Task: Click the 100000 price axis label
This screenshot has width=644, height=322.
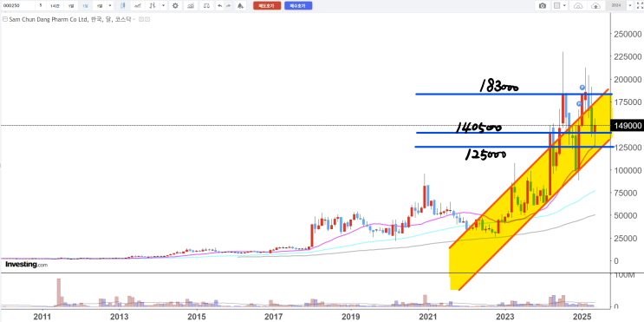Action: tap(628, 170)
